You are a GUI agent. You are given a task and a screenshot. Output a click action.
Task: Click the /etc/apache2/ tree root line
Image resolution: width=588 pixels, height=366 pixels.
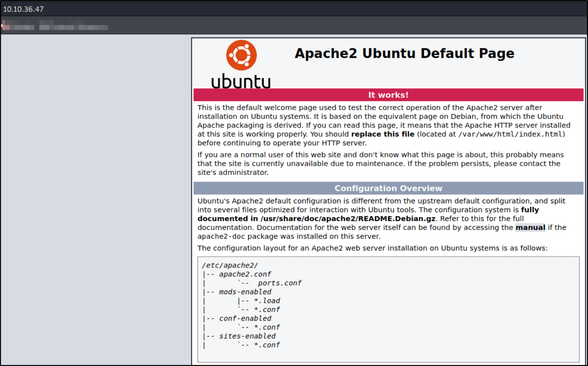click(230, 265)
